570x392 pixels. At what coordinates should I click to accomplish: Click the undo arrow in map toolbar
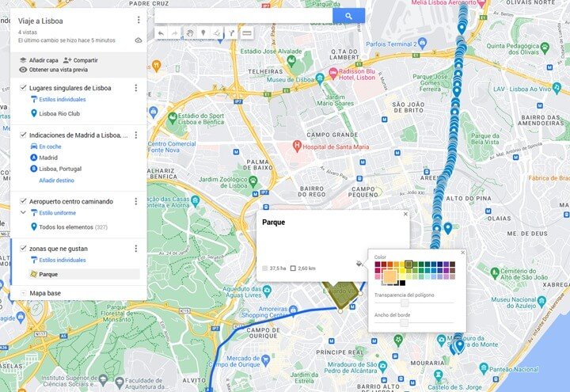(x=161, y=33)
